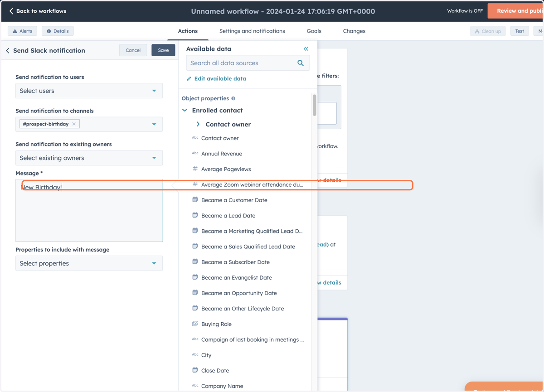This screenshot has width=544, height=392.
Task: Click Review and publish button
Action: pyautogui.click(x=516, y=11)
